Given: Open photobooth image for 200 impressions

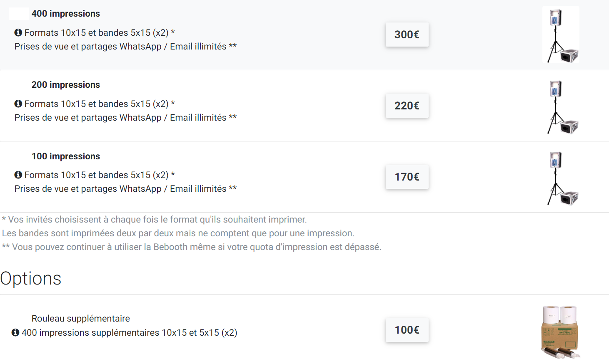Looking at the screenshot, I should coord(561,107).
